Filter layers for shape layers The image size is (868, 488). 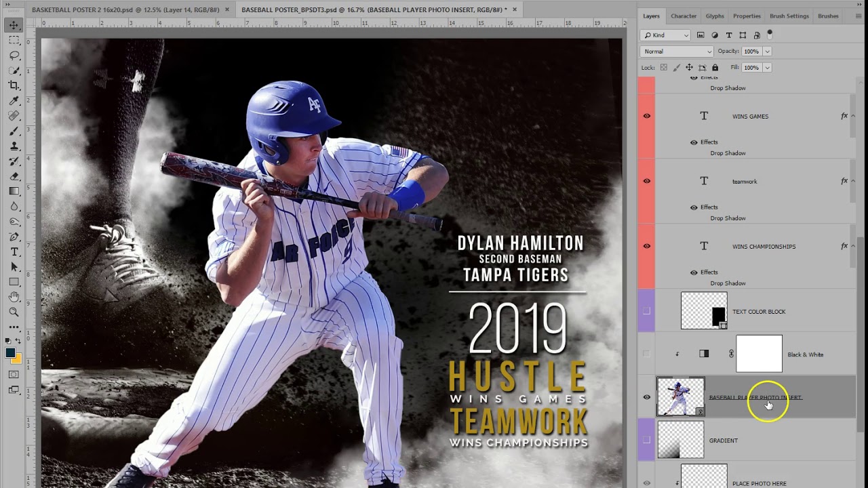[743, 35]
